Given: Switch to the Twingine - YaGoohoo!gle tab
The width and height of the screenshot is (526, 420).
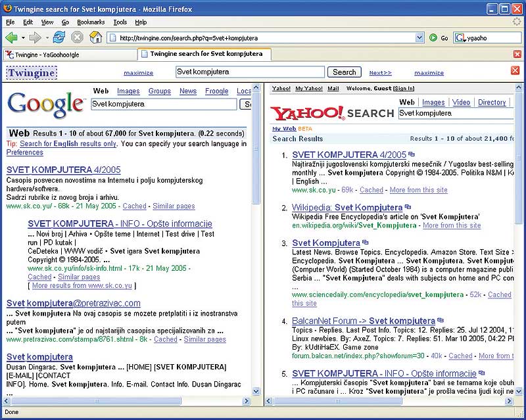Looking at the screenshot, I should point(70,55).
